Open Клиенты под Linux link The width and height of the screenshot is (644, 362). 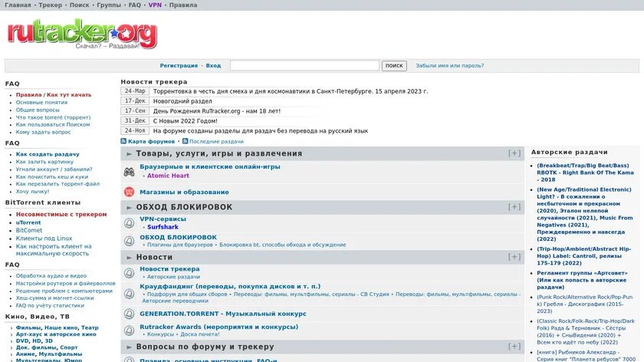click(x=44, y=239)
